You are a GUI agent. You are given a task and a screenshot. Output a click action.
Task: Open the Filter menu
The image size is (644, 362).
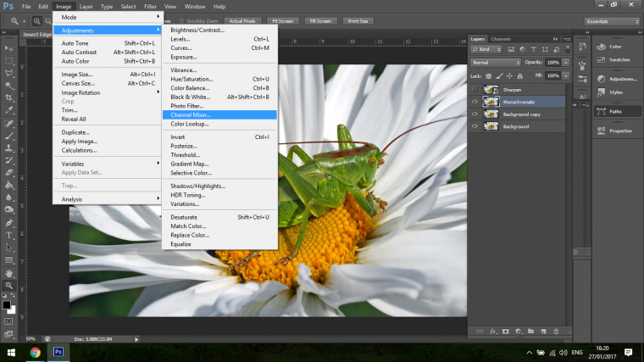point(150,7)
